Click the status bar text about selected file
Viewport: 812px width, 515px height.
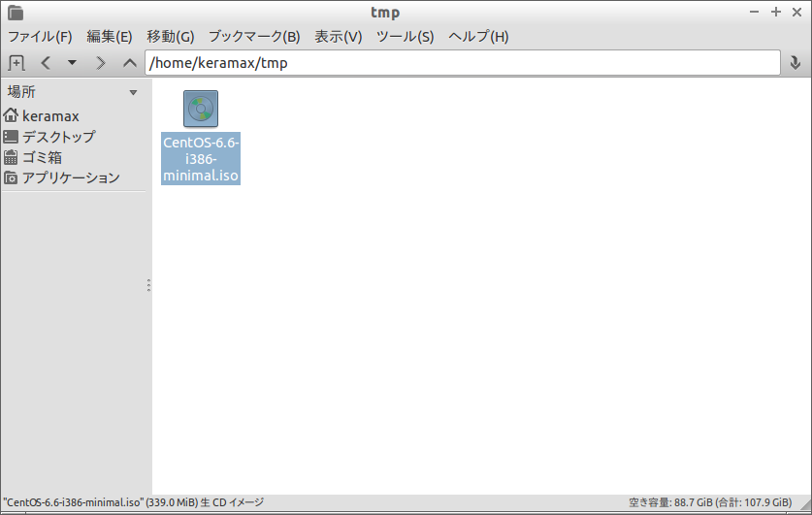click(134, 502)
